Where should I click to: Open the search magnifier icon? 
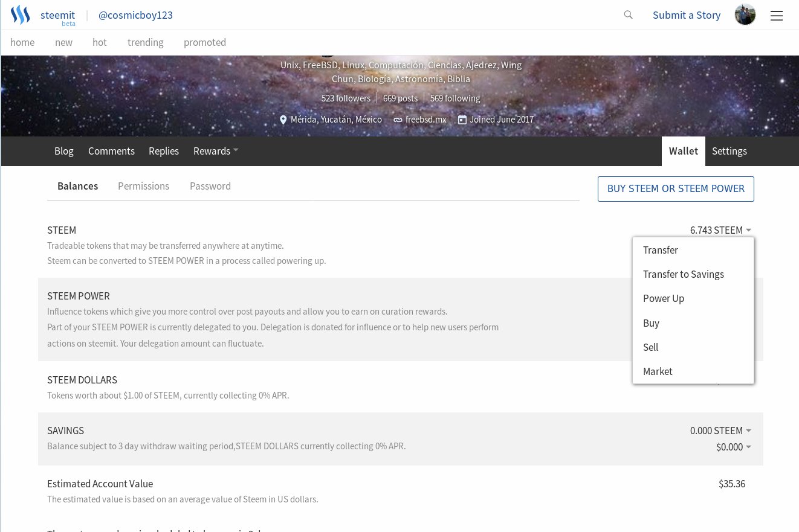tap(629, 15)
